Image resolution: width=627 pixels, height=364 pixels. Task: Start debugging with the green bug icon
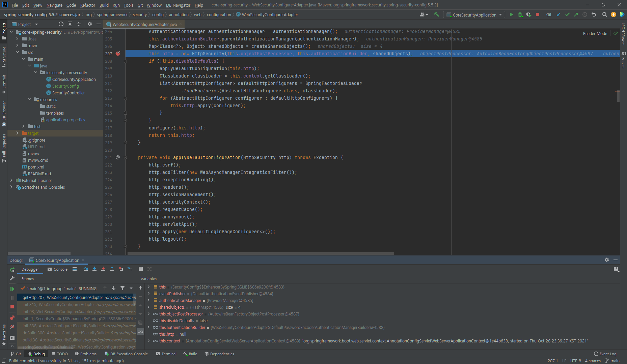point(520,14)
